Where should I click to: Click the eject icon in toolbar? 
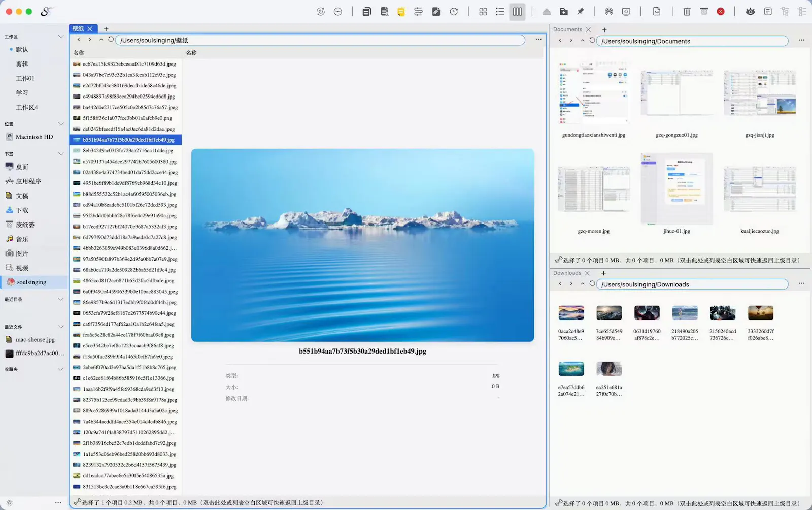pyautogui.click(x=547, y=12)
